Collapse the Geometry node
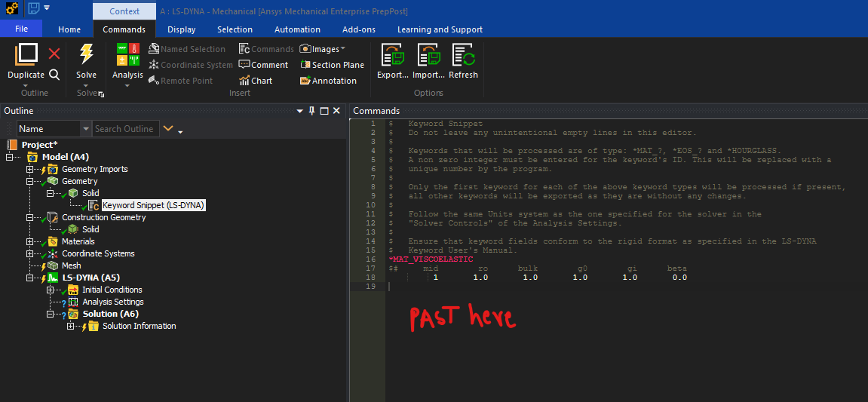Image resolution: width=868 pixels, height=402 pixels. tap(30, 181)
